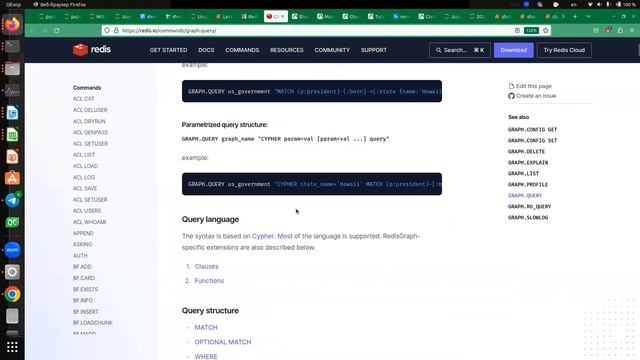Open the Most link in Query language
Image resolution: width=640 pixels, height=360 pixels.
(x=285, y=236)
